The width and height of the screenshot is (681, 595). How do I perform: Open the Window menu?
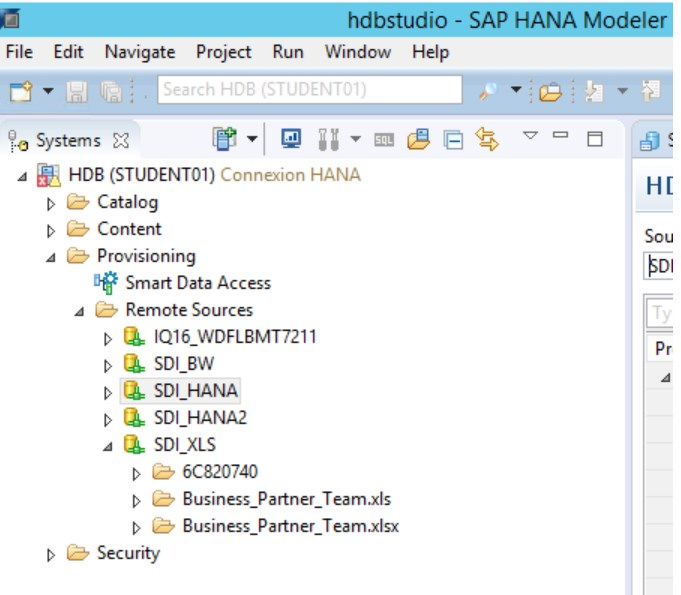(358, 52)
